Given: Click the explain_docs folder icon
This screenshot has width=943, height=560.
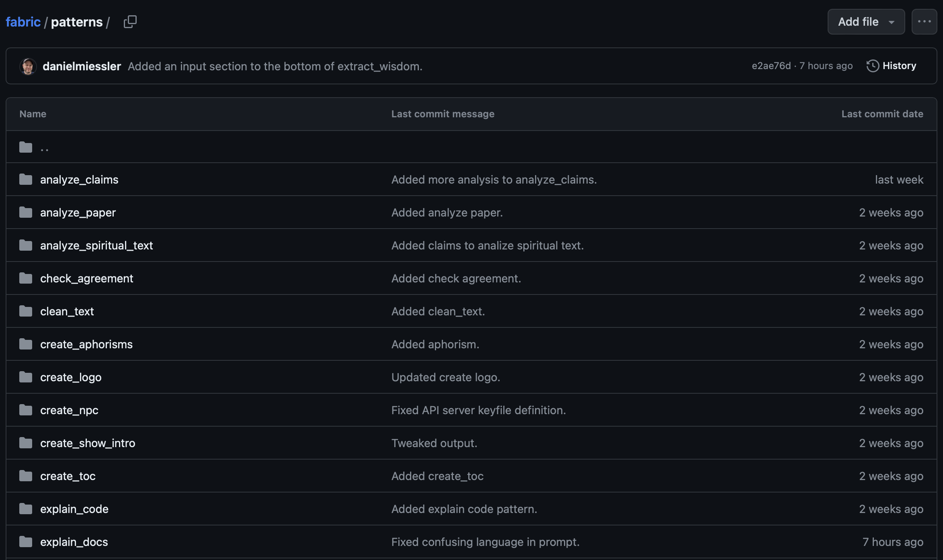Looking at the screenshot, I should [x=26, y=542].
